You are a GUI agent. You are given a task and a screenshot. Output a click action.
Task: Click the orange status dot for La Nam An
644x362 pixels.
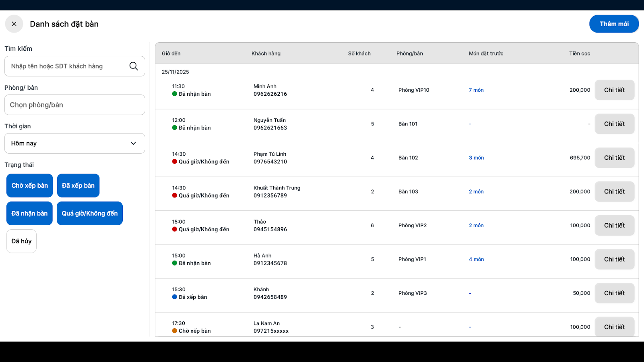coord(175,331)
